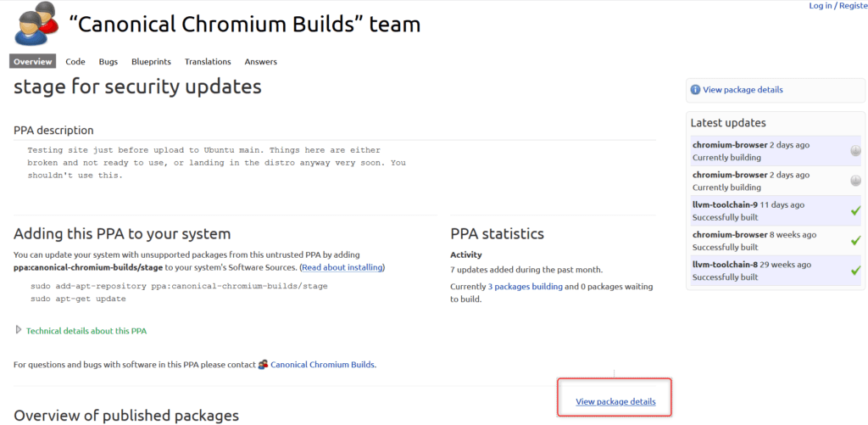Screen dimensions: 868x425
Task: Click building status icon for first chromium-browser
Action: click(x=855, y=151)
